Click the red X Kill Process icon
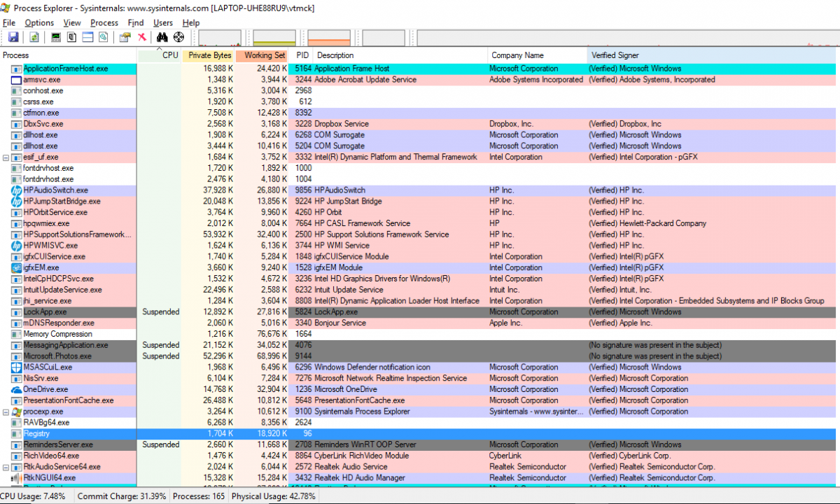840x504 pixels. pyautogui.click(x=142, y=37)
